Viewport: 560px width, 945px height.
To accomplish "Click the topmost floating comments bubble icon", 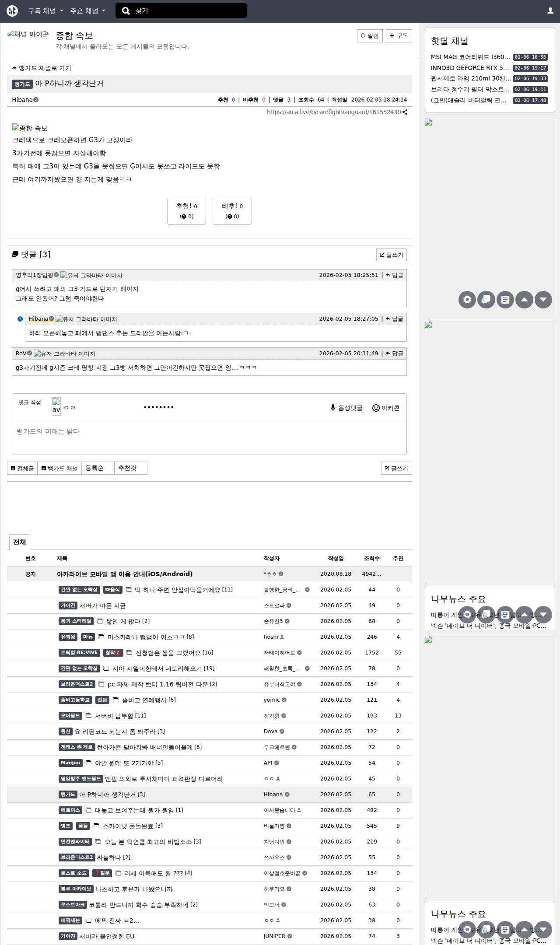I will pos(486,300).
